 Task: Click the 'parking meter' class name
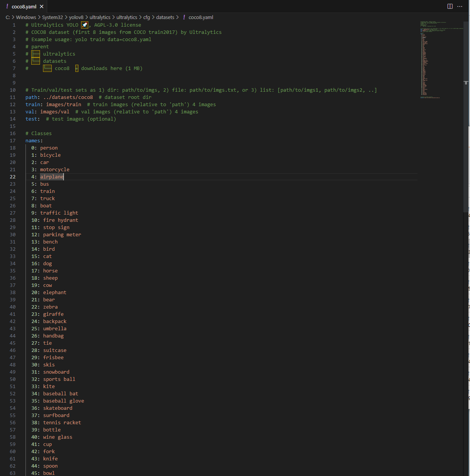click(62, 235)
